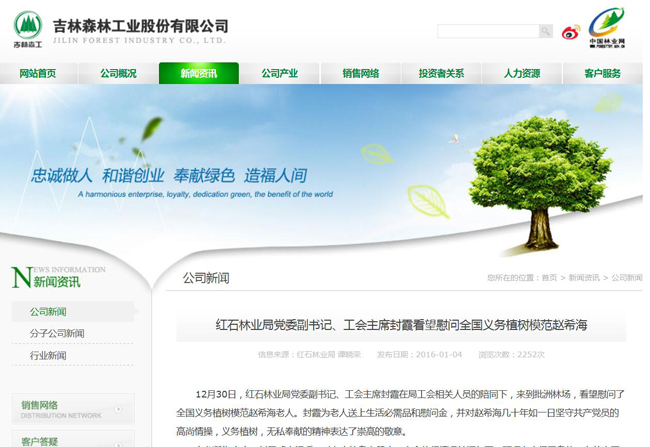The height and width of the screenshot is (447, 650).
Task: Open 投资者关系 in the navigation bar
Action: coord(441,74)
